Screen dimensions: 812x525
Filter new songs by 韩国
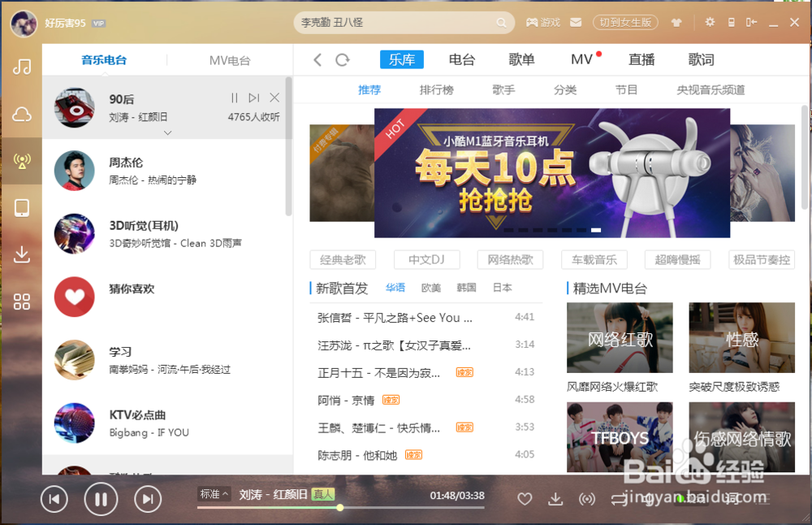[x=466, y=288]
